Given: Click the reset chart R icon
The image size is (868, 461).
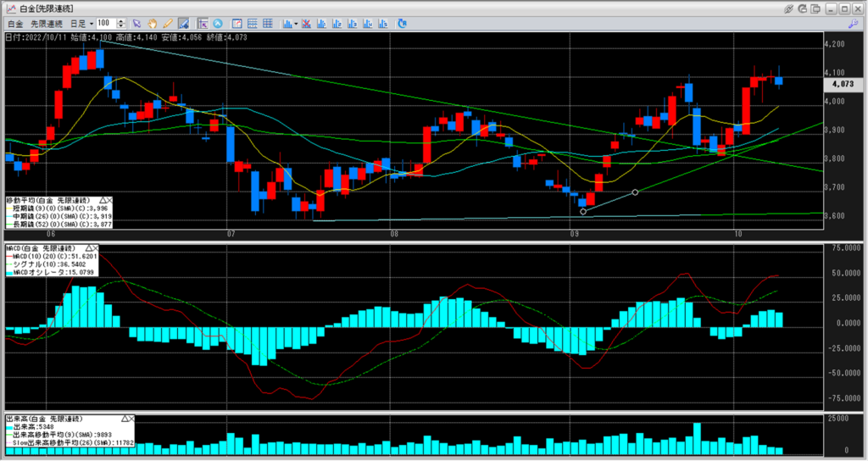Looking at the screenshot, I should pyautogui.click(x=402, y=24).
